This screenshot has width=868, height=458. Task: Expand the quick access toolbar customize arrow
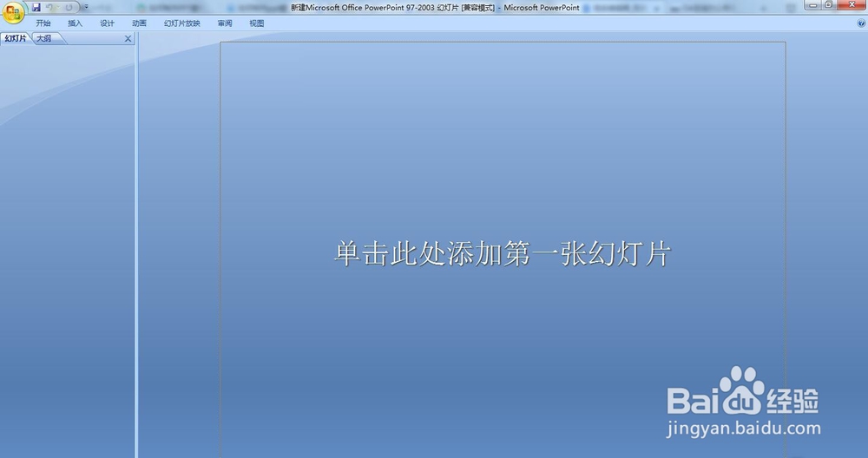pos(86,7)
